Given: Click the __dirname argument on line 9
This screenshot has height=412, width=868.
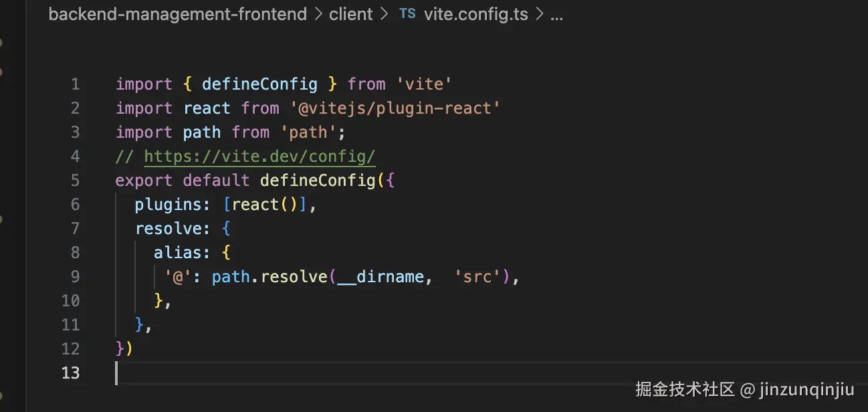Looking at the screenshot, I should [x=381, y=277].
